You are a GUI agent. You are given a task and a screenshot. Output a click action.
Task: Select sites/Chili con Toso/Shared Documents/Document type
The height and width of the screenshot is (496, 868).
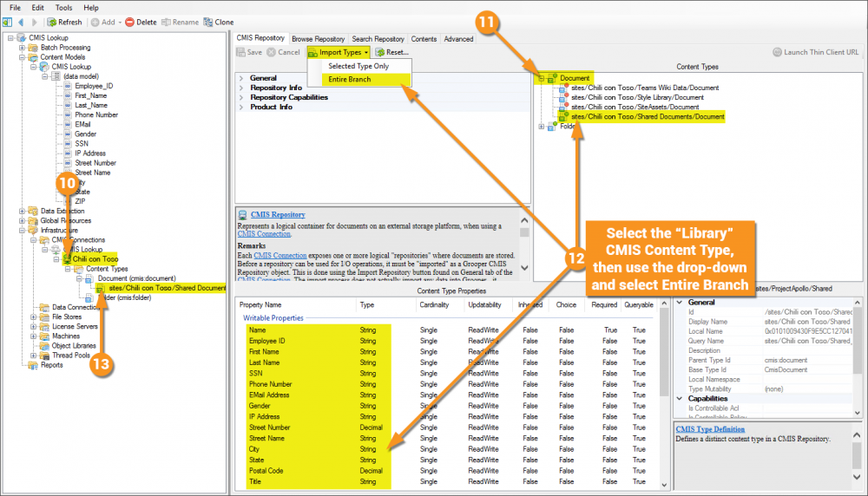(648, 117)
